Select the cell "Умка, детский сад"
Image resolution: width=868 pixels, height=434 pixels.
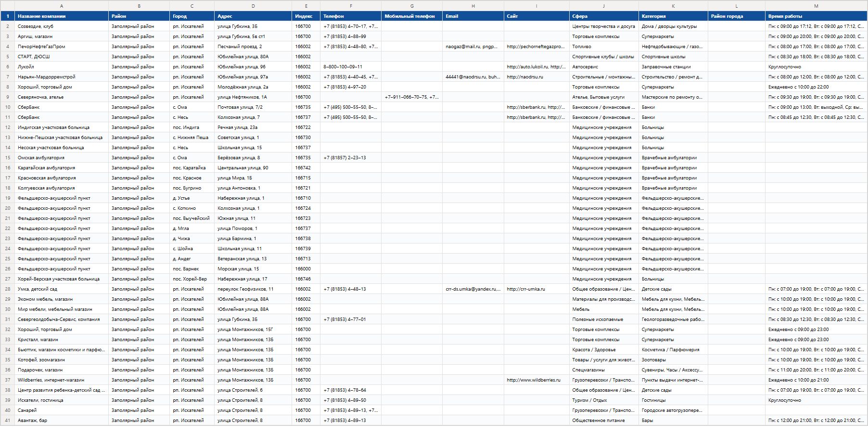tap(62, 289)
